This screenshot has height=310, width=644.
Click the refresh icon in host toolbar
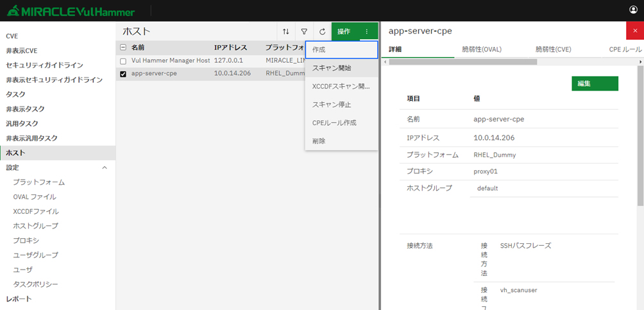point(322,31)
